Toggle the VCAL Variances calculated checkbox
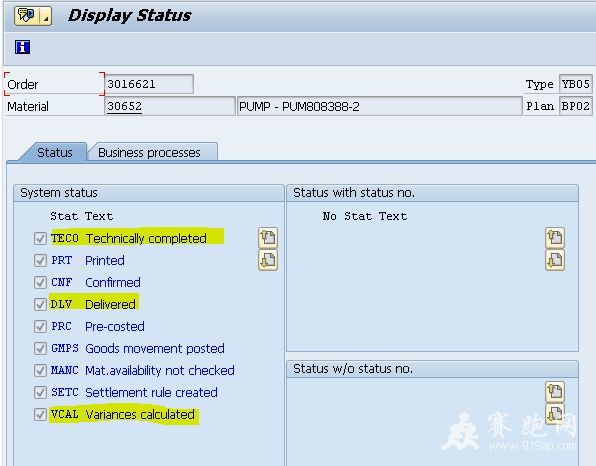Image resolution: width=596 pixels, height=466 pixels. point(40,414)
